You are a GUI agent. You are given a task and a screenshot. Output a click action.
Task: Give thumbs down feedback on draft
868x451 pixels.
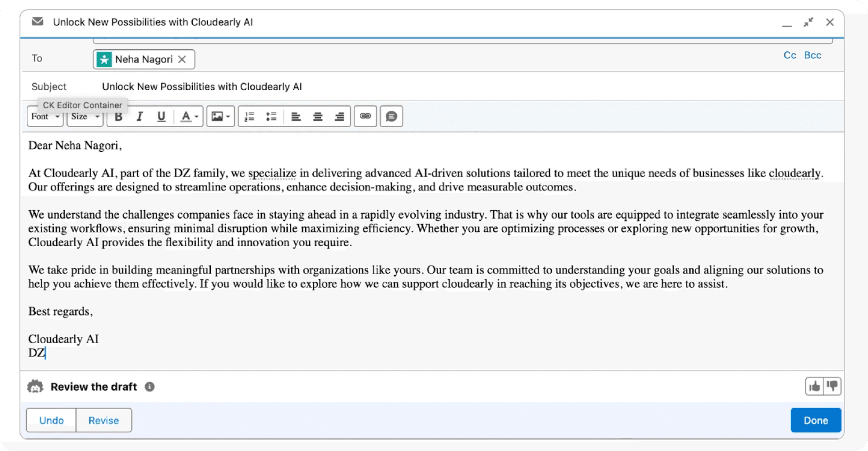click(x=832, y=386)
